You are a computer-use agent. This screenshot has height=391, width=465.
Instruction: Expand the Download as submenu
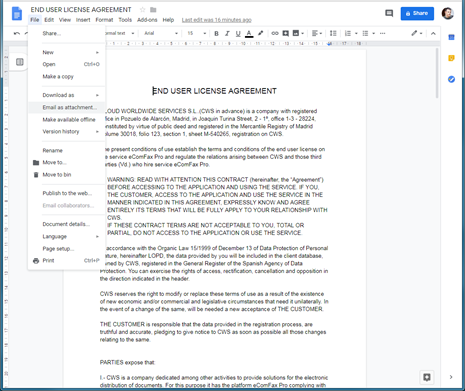[x=67, y=95]
